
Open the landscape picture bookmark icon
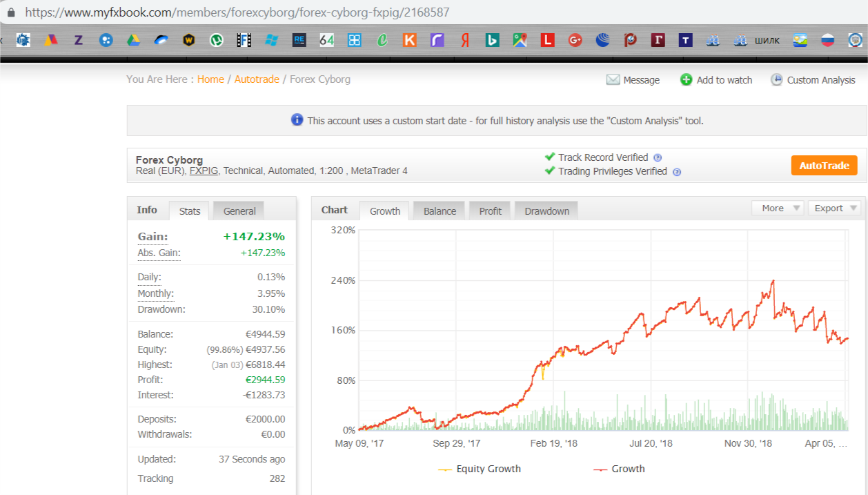pyautogui.click(x=800, y=40)
